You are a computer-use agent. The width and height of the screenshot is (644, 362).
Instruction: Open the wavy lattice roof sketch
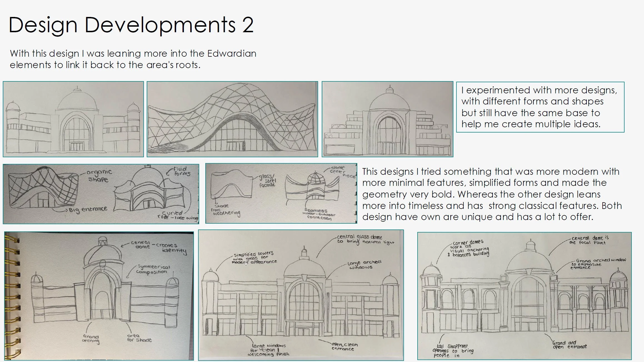point(232,119)
